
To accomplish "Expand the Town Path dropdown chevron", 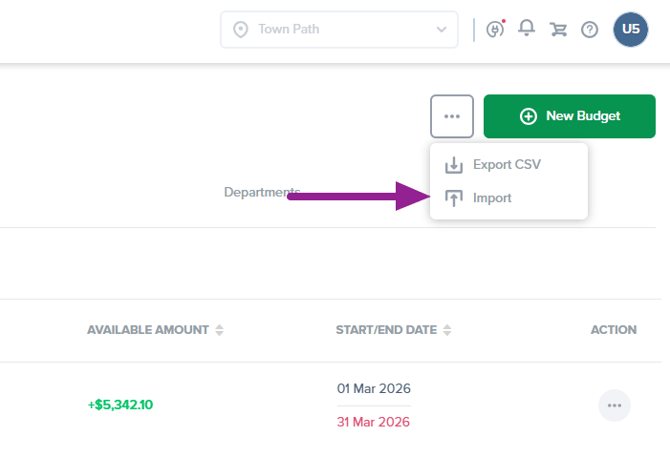I will click(441, 29).
